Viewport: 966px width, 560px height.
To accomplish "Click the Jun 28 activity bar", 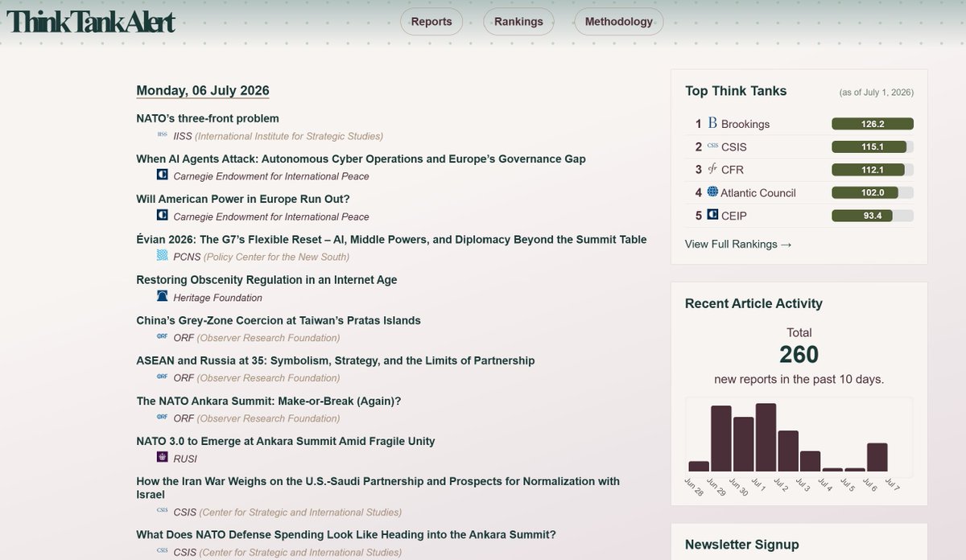I will [x=699, y=466].
